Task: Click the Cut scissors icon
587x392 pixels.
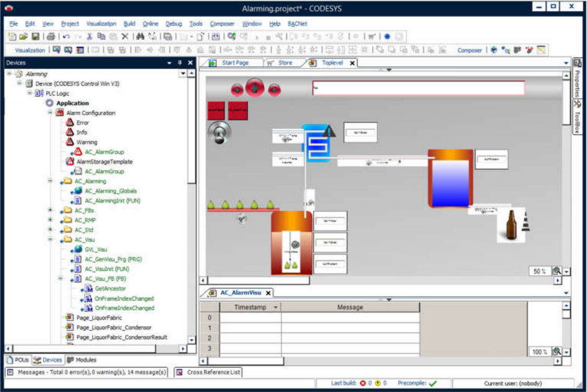Action: click(89, 37)
